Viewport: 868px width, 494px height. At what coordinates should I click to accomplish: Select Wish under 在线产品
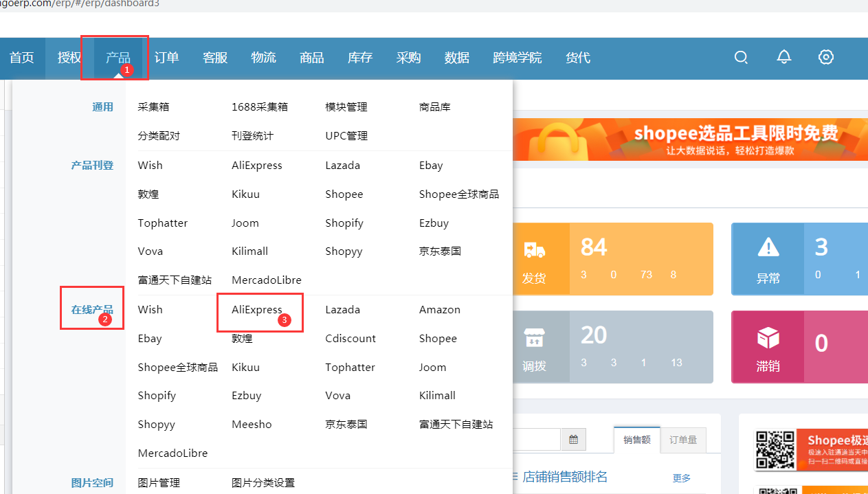click(x=150, y=310)
